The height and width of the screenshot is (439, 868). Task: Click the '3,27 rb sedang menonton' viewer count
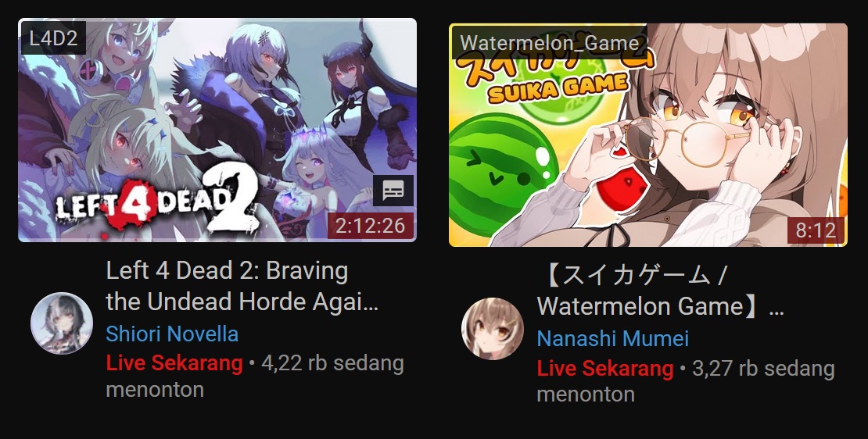coord(685,381)
